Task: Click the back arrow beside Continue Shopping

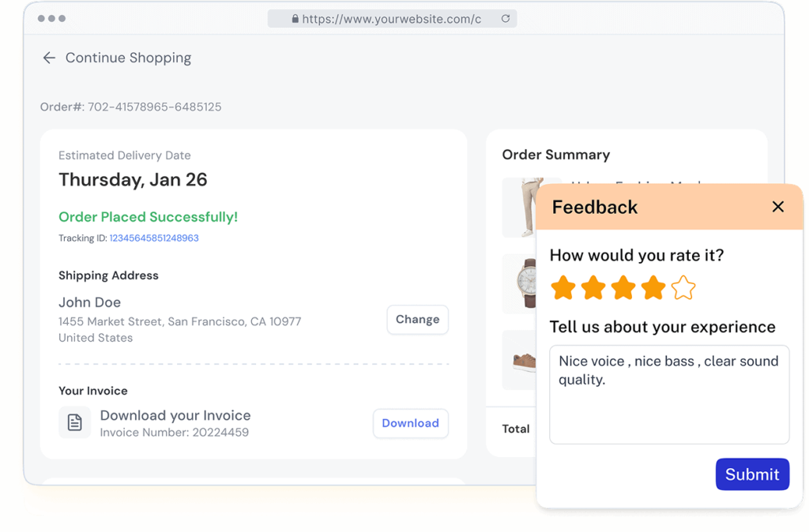Action: coord(49,58)
